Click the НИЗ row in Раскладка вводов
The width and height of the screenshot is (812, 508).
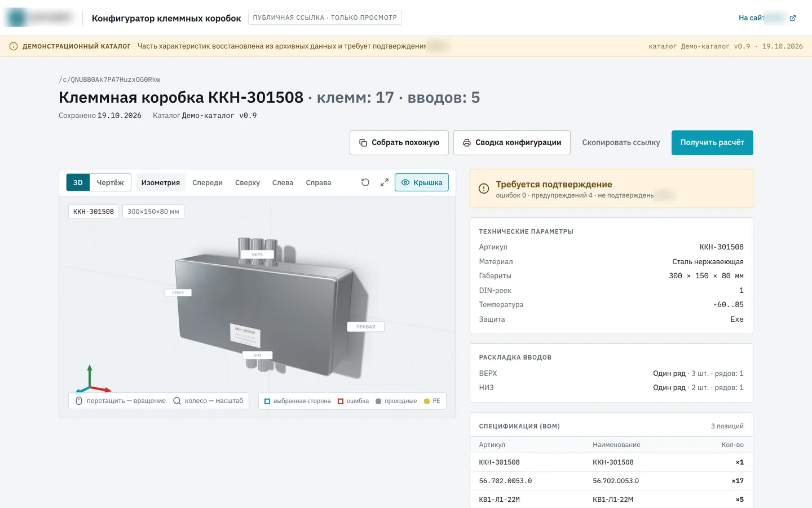611,388
